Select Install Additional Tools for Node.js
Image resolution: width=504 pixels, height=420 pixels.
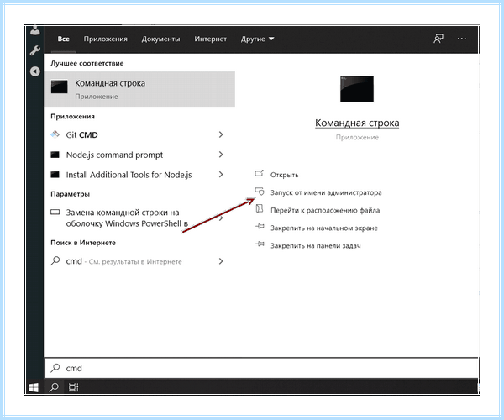pos(139,175)
